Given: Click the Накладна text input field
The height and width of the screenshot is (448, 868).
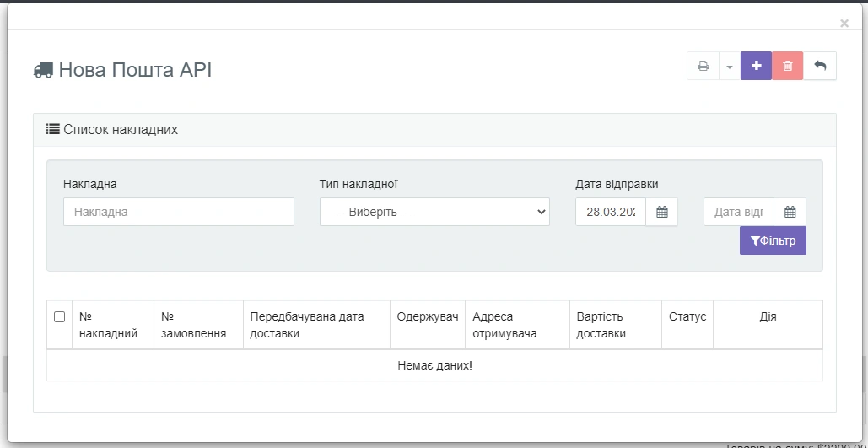Looking at the screenshot, I should (x=179, y=212).
